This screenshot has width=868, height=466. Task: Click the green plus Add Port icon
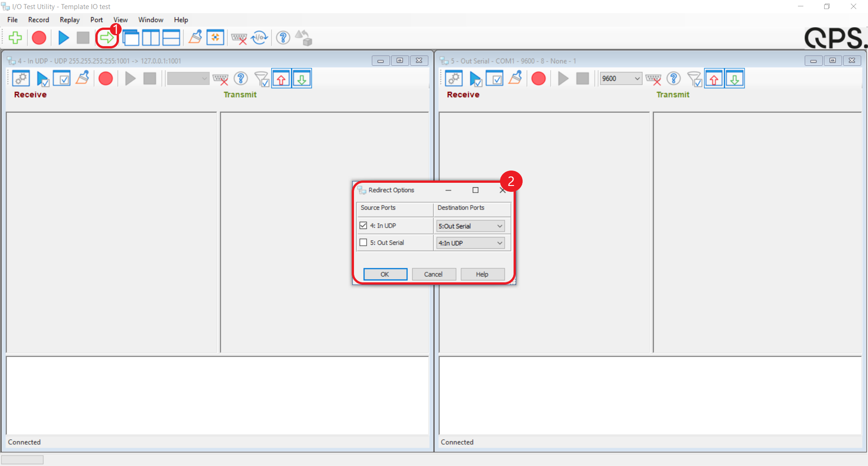[15, 38]
